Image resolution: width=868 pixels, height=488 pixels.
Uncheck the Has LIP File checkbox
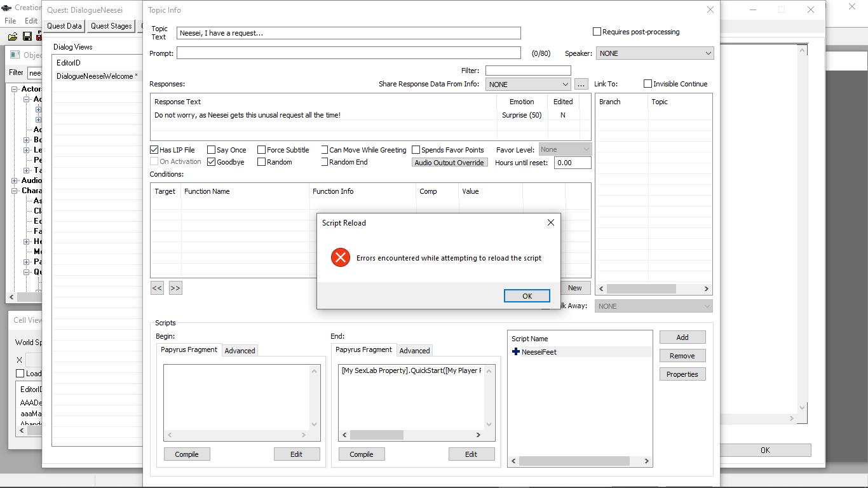154,150
